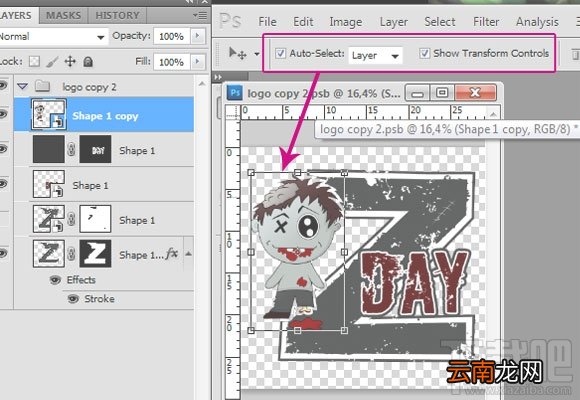Click the fx icon on Shape 1 layer
This screenshot has height=400, width=580.
pyautogui.click(x=172, y=254)
